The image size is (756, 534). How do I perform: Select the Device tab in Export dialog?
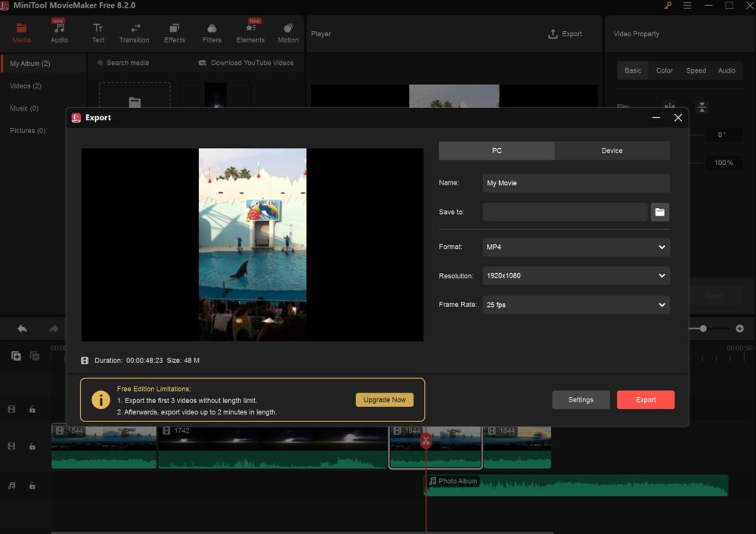pos(612,151)
